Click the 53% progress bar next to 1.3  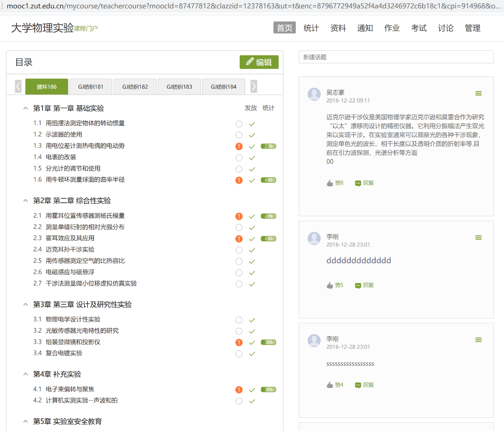(268, 146)
